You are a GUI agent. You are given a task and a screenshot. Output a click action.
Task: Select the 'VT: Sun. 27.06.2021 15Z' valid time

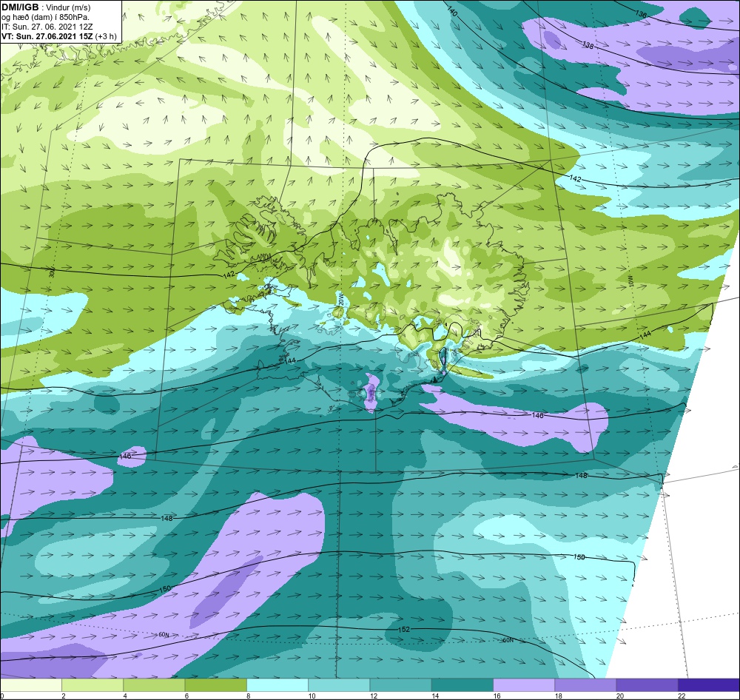pyautogui.click(x=47, y=36)
